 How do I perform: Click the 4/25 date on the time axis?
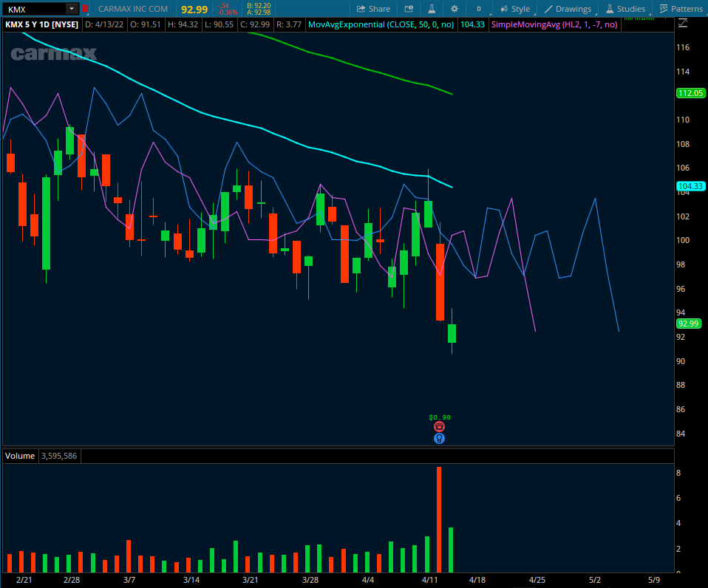click(537, 580)
